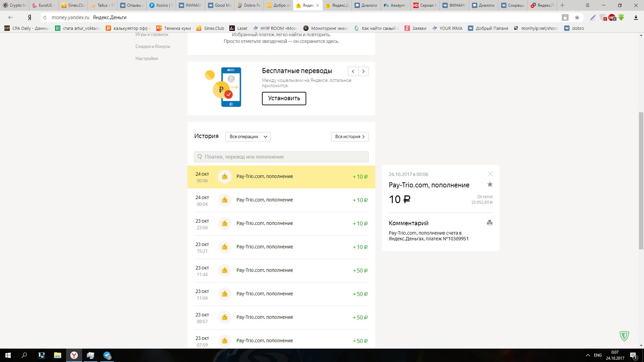Viewport: 644px width, 362px height.
Task: Open Скидки и бонусы sidebar link
Action: tap(153, 46)
